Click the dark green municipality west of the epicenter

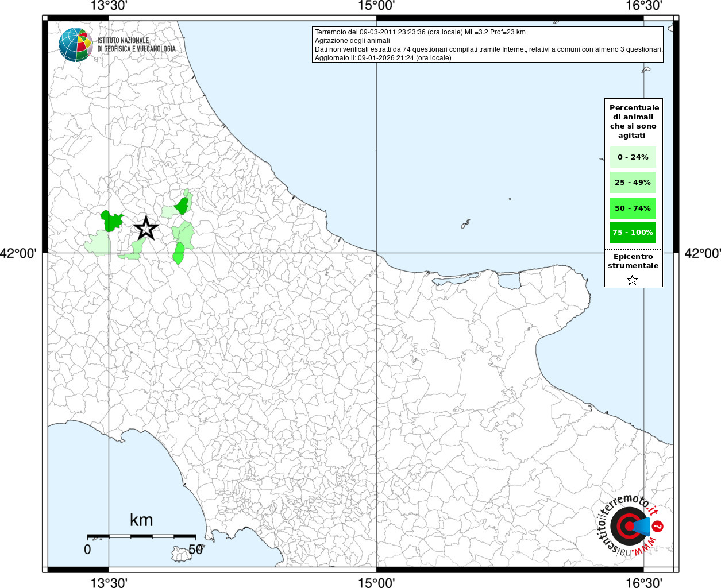(111, 220)
